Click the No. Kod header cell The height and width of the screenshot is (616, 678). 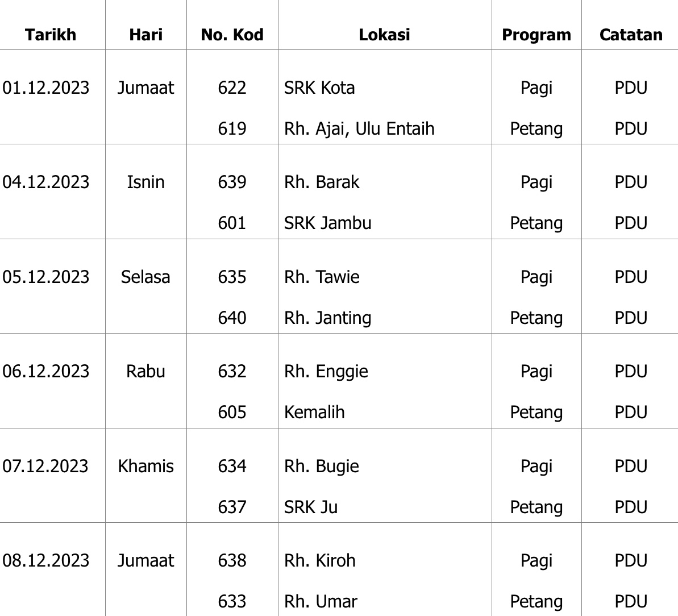coord(232,35)
